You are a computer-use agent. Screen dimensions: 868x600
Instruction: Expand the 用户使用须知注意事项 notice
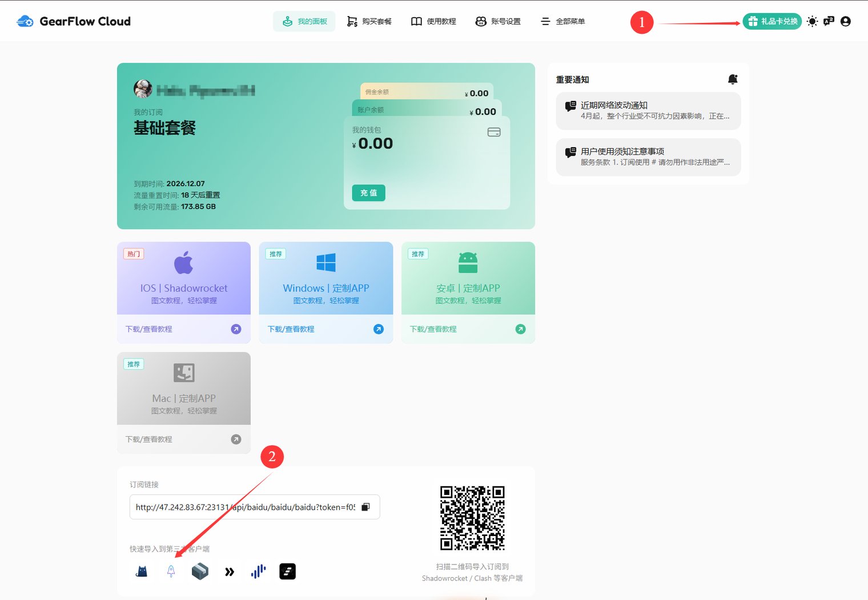tap(648, 157)
